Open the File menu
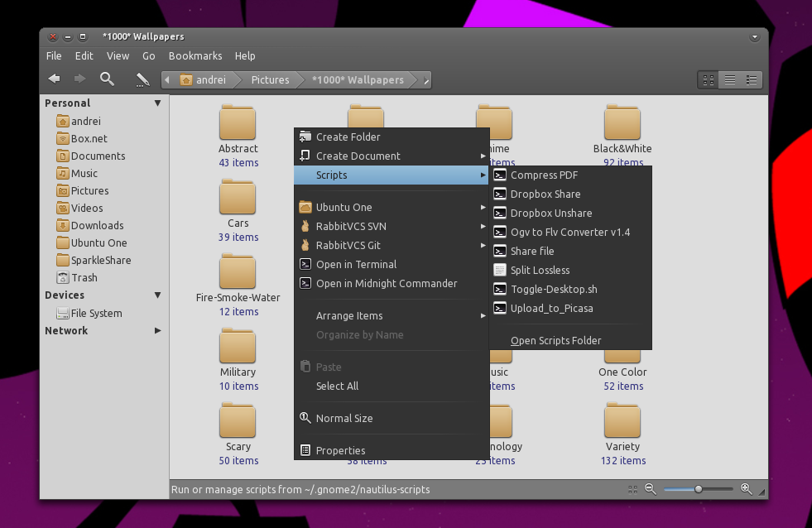Viewport: 812px width, 528px height. [54, 56]
